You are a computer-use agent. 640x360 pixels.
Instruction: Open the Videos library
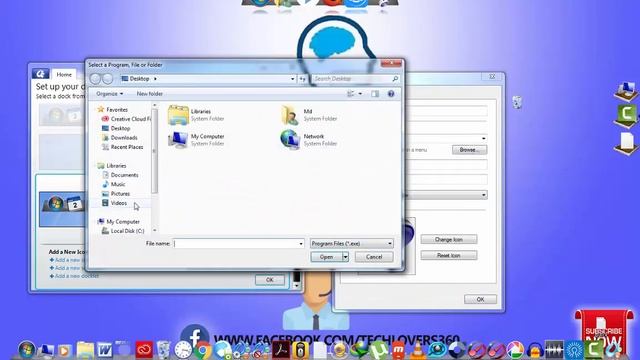tap(119, 203)
